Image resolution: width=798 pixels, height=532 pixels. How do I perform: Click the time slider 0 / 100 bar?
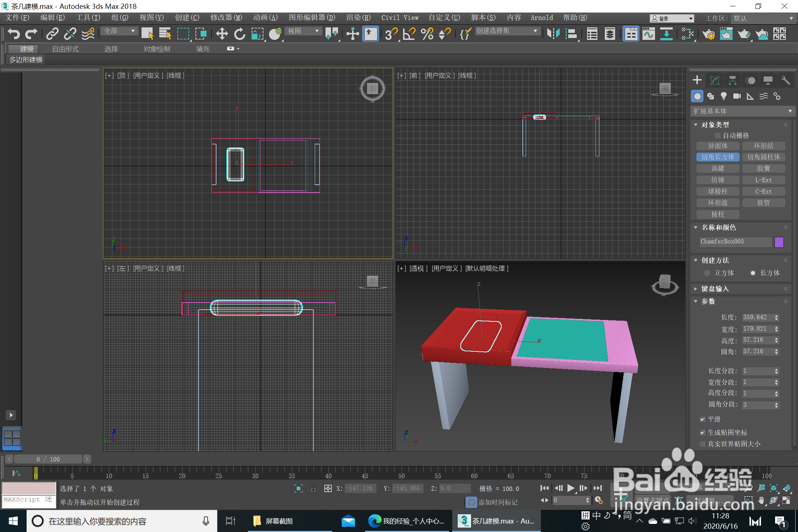click(x=48, y=459)
